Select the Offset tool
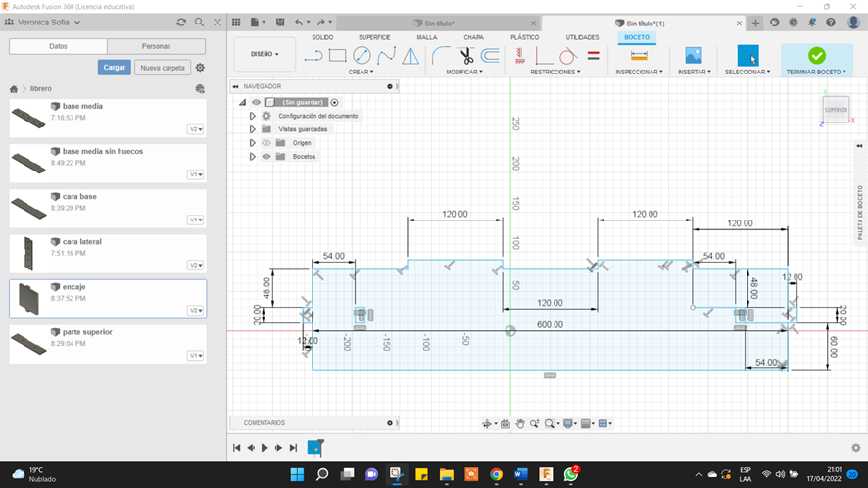Screen dimensions: 868x488 pyautogui.click(x=490, y=56)
